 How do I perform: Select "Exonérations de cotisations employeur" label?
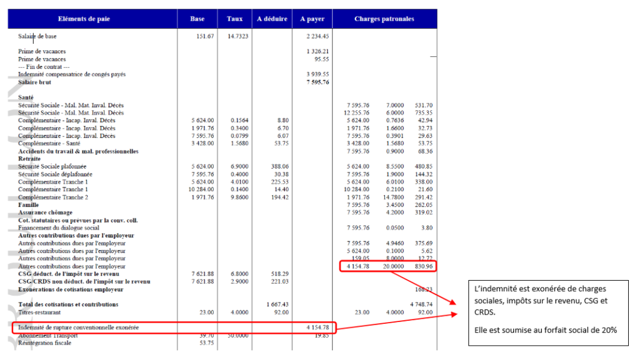(70, 289)
